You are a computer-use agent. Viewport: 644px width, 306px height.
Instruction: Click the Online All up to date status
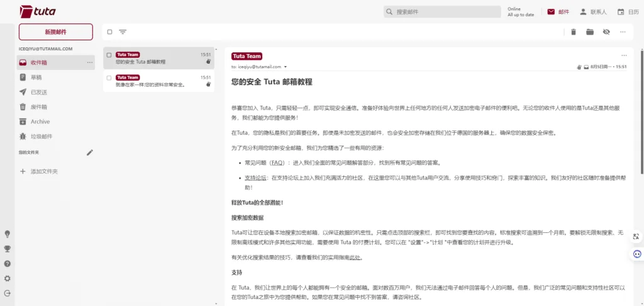coord(520,12)
